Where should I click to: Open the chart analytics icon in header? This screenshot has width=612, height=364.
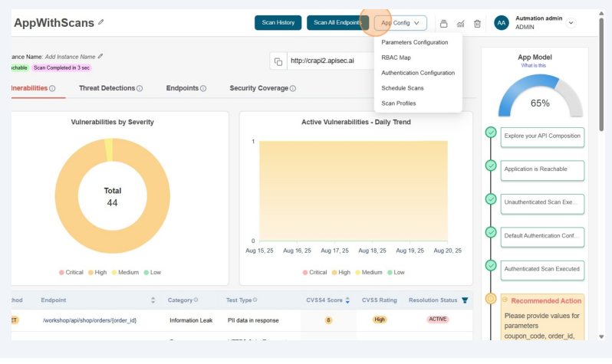(x=460, y=23)
